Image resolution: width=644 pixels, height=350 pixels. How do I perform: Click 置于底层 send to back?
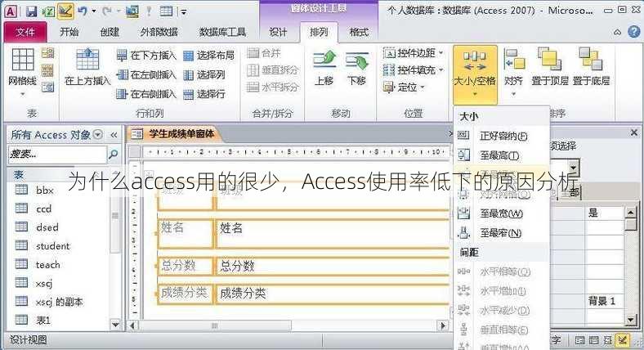(591, 67)
